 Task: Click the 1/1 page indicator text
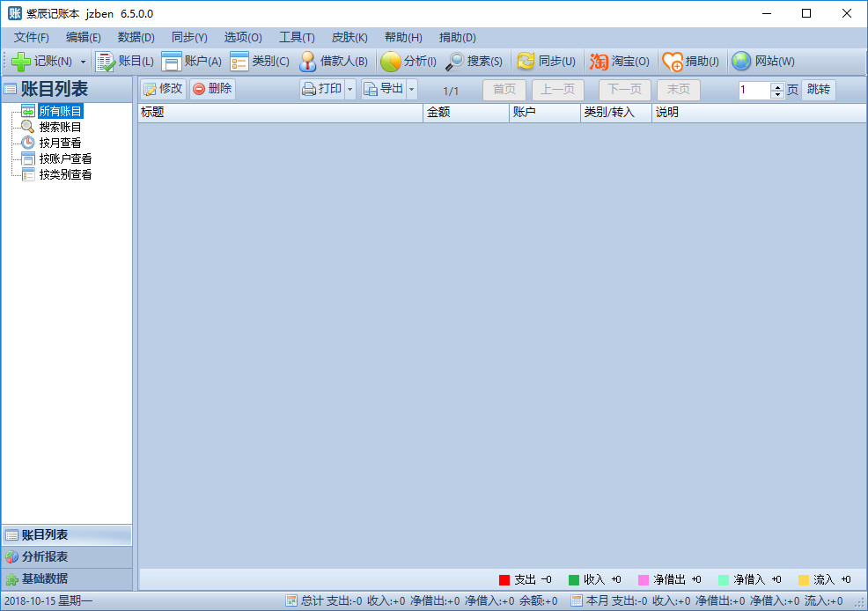click(x=451, y=91)
